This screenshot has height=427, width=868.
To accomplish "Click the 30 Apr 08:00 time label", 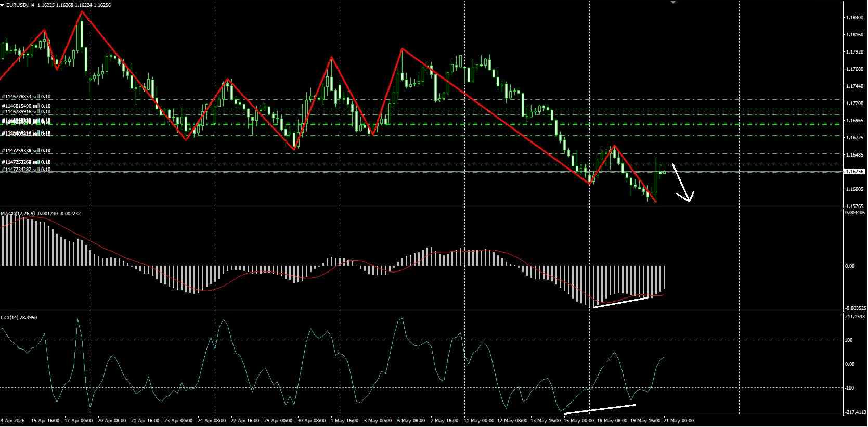I will coord(312,420).
